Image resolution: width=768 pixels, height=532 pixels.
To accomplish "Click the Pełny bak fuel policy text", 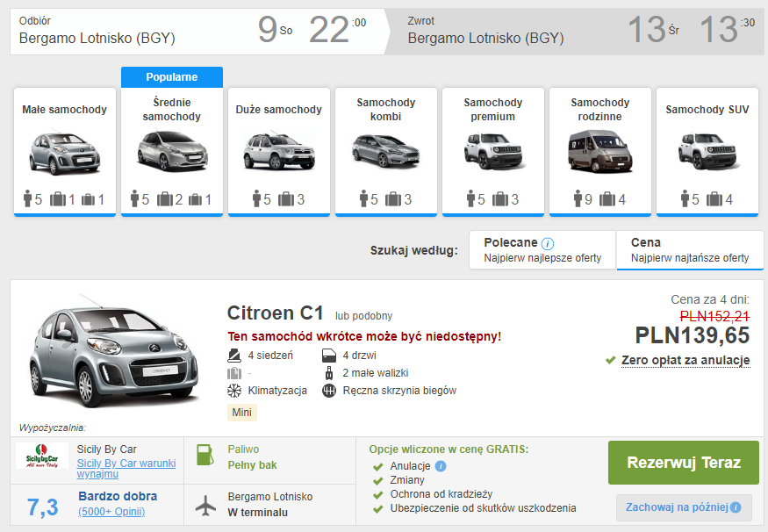I will tap(252, 465).
